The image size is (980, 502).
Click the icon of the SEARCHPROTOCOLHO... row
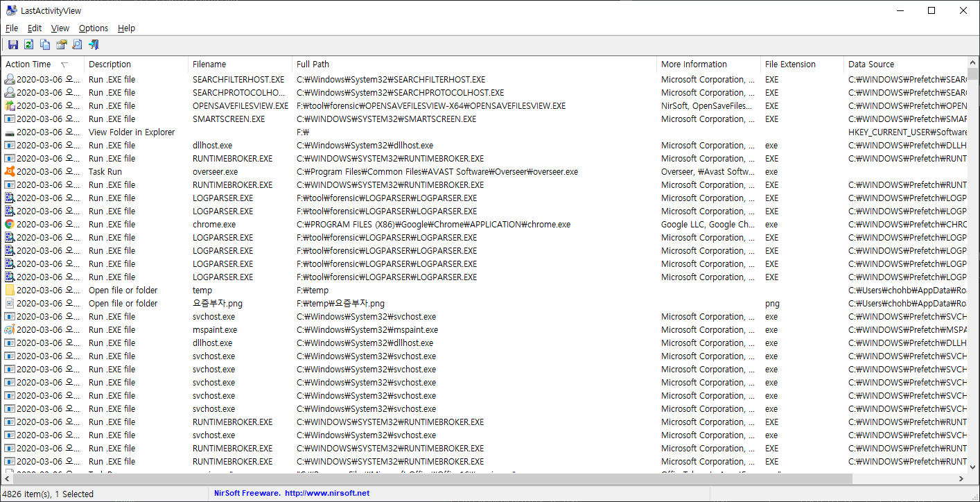click(x=10, y=93)
